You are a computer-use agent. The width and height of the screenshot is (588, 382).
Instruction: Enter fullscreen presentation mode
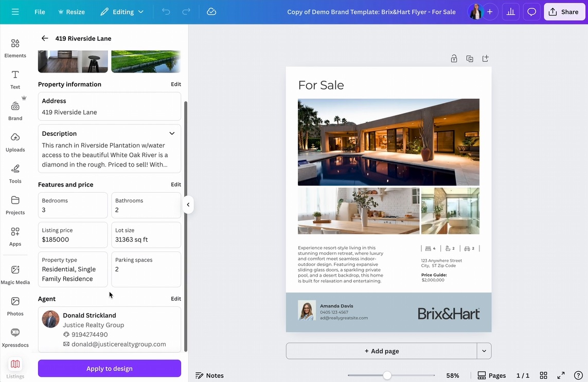pos(561,375)
